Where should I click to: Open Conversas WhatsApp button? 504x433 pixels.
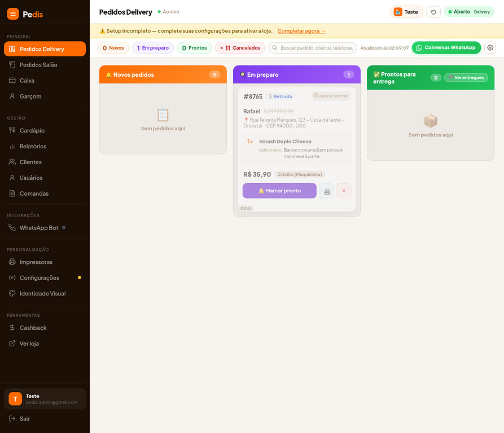point(446,47)
